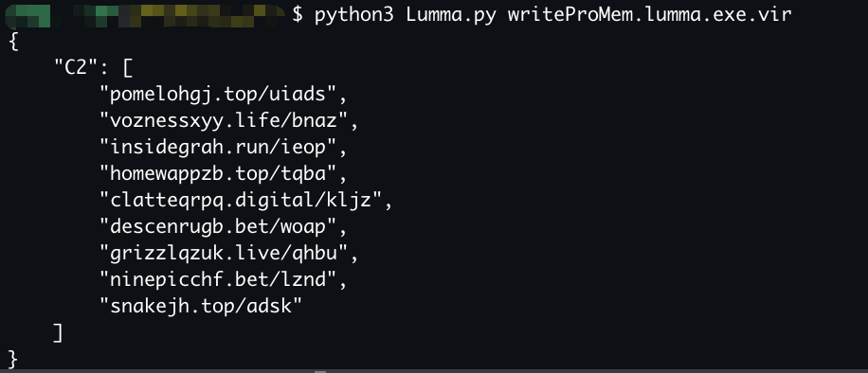The width and height of the screenshot is (868, 373).
Task: Click the clatteqrpq.digital/kljz entry
Action: point(245,201)
